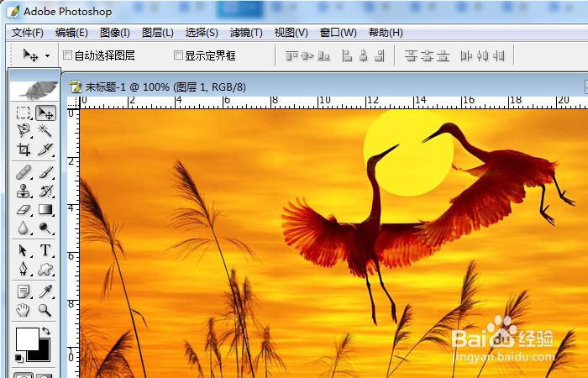The width and height of the screenshot is (588, 378).
Task: Open the 视图(V) menu
Action: [x=291, y=33]
